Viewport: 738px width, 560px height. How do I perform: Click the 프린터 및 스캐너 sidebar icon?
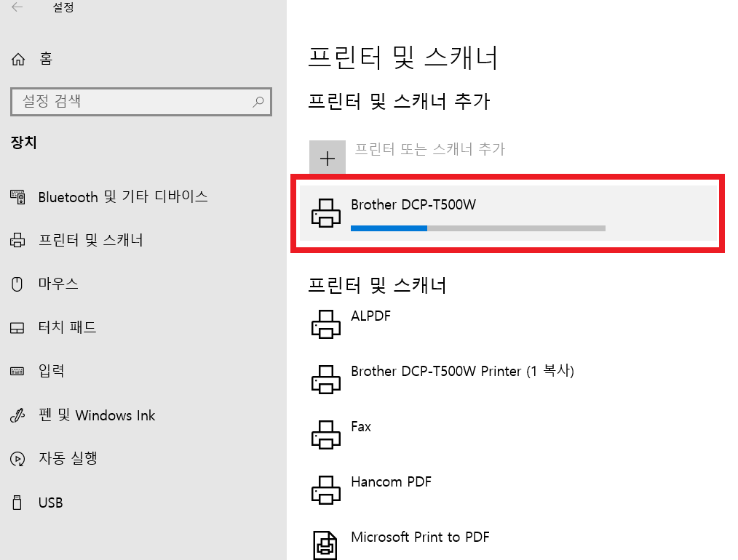(17, 240)
